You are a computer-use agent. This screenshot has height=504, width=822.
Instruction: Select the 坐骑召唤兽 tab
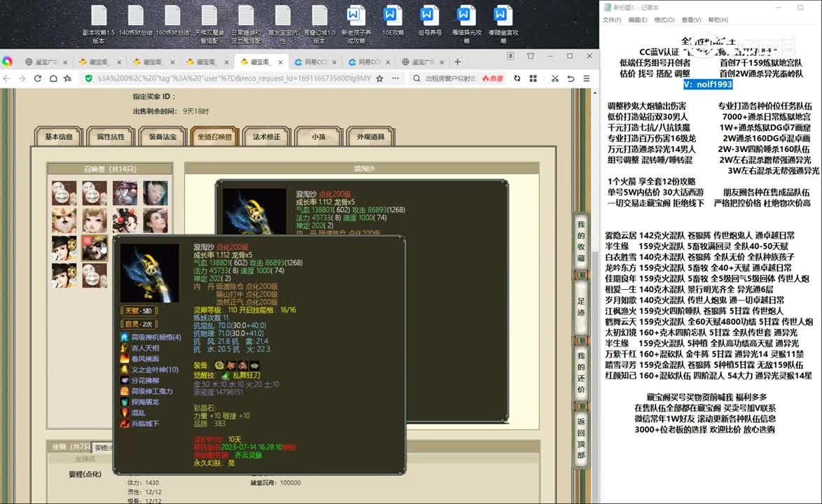click(214, 136)
